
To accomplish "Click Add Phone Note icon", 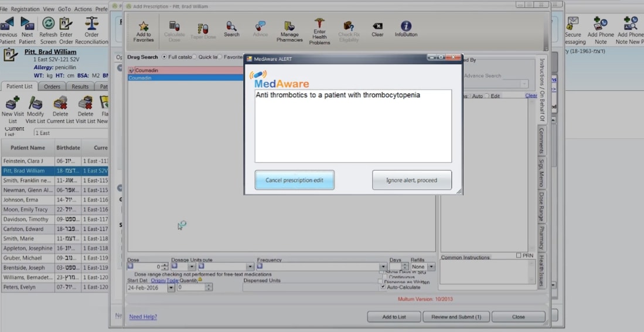I will [x=601, y=23].
